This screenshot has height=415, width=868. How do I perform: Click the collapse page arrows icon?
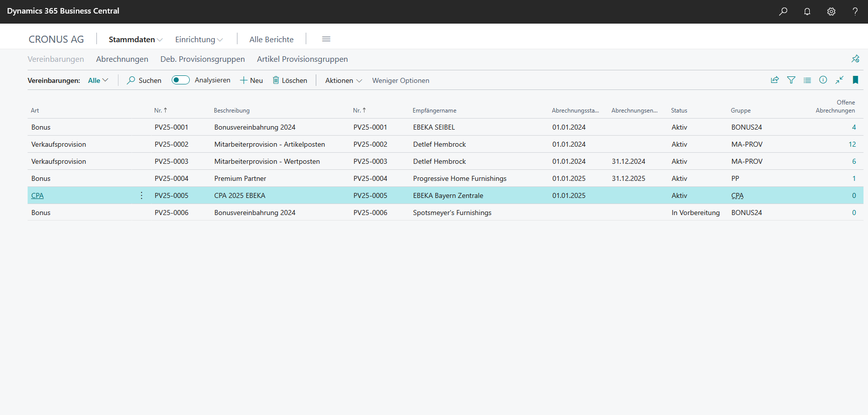click(x=839, y=80)
